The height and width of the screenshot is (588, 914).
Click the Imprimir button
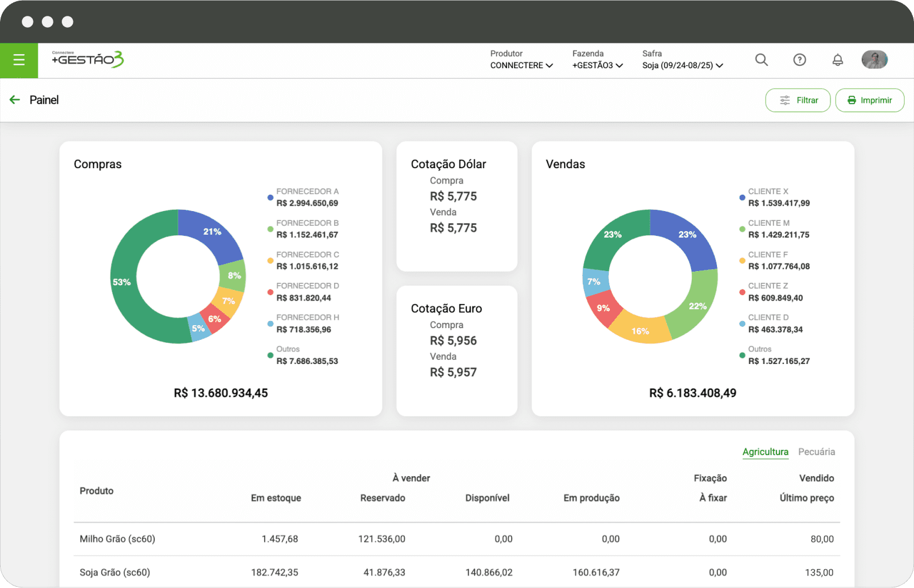tap(869, 101)
